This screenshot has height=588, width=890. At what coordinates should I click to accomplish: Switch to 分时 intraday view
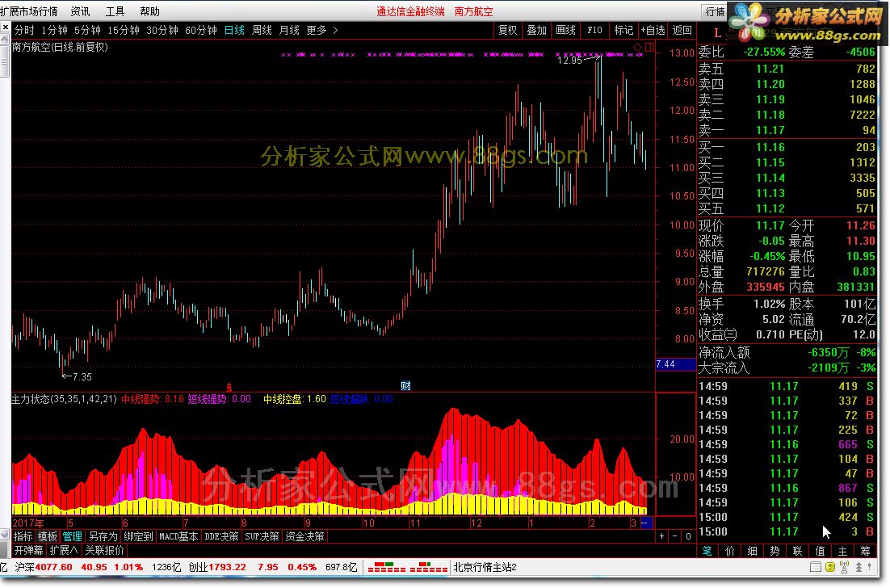(24, 30)
